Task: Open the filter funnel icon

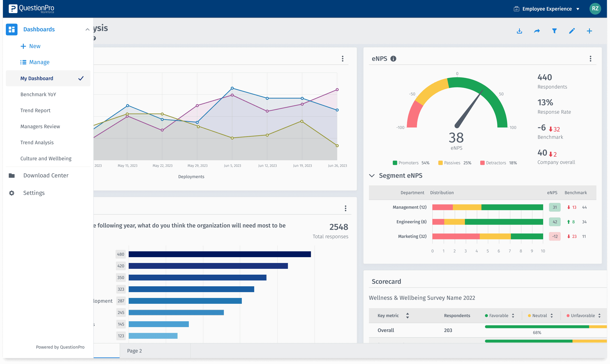Action: [554, 31]
